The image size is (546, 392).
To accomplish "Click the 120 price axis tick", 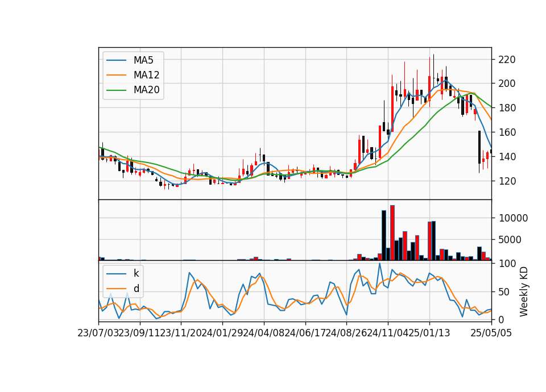I will click(507, 181).
